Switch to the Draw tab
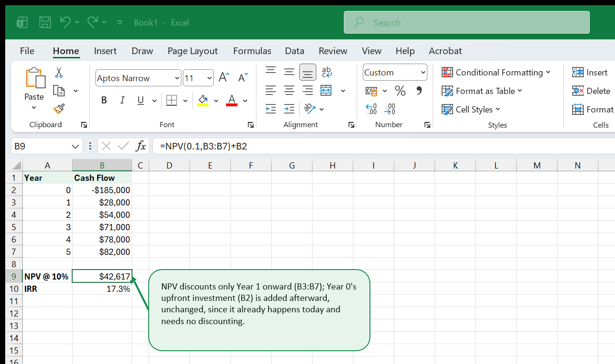The width and height of the screenshot is (615, 364). pos(142,51)
